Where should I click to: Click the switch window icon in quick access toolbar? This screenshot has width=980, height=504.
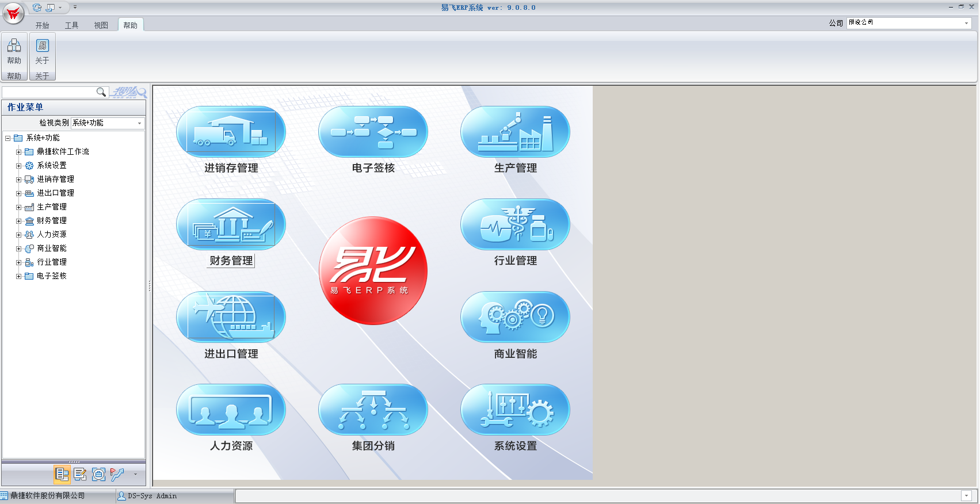pyautogui.click(x=51, y=7)
